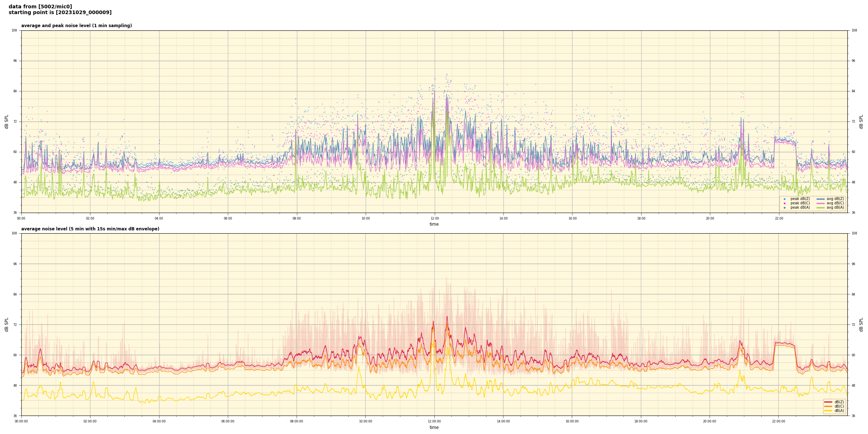Click the 08:00:00 tick on bottom chart
Image resolution: width=868 pixels, height=434 pixels.
click(x=297, y=421)
